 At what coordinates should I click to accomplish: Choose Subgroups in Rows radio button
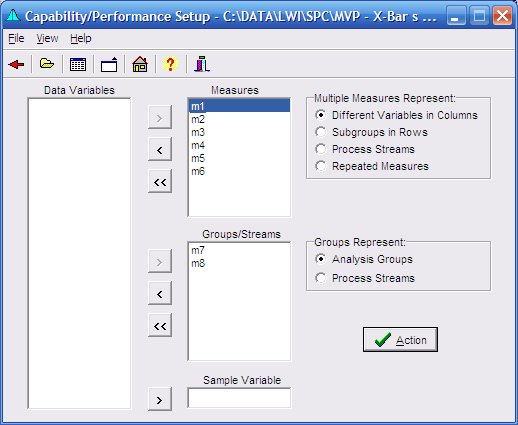[x=371, y=132]
